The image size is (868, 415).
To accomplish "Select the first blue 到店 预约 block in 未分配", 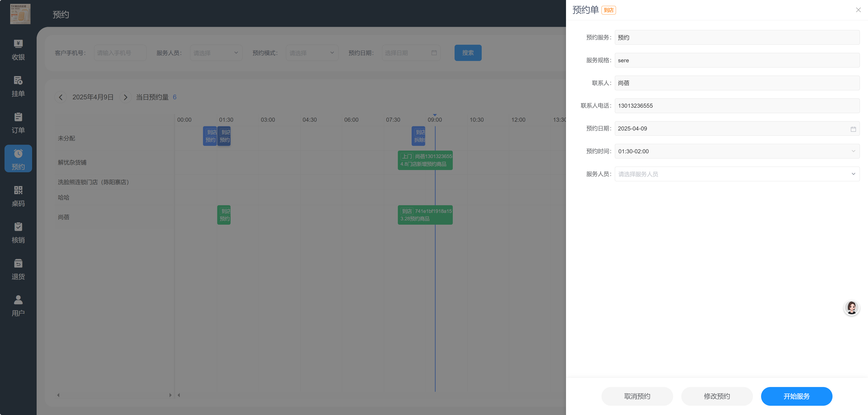I will pyautogui.click(x=210, y=136).
